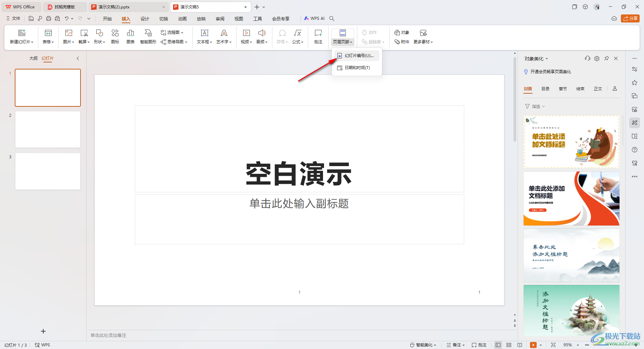Switch to reading view icon
The height and width of the screenshot is (349, 644).
click(520, 345)
